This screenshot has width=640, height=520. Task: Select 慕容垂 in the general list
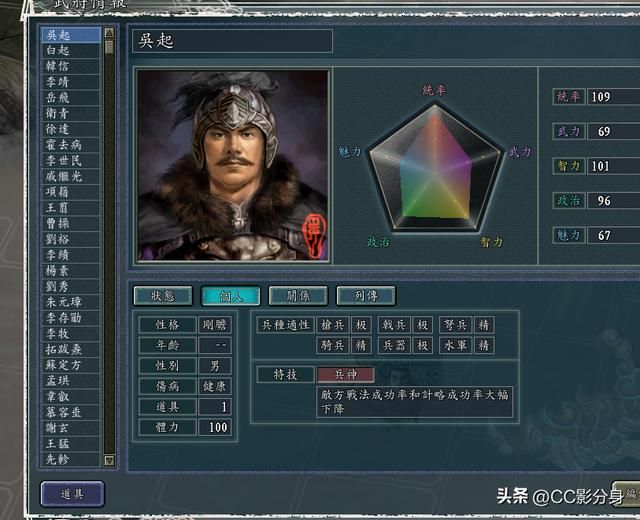click(71, 412)
